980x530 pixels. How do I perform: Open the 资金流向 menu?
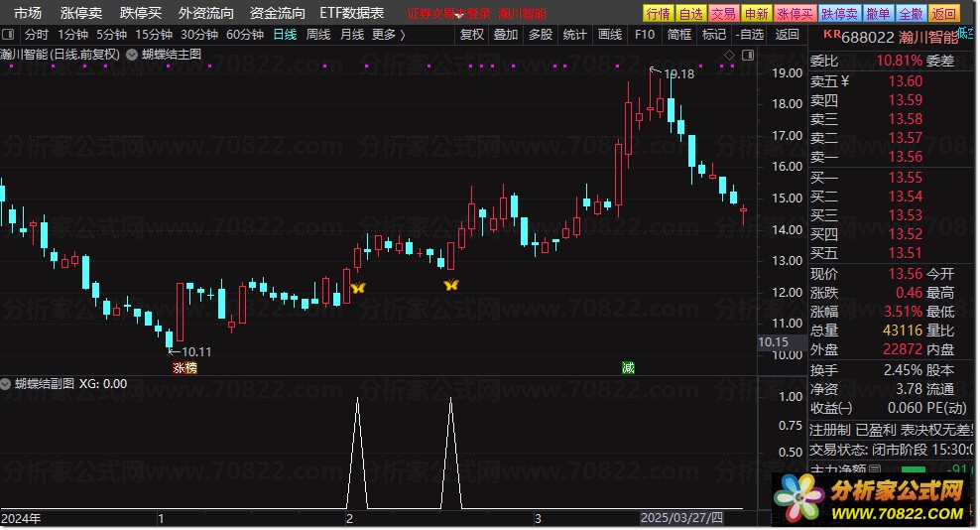coord(278,13)
